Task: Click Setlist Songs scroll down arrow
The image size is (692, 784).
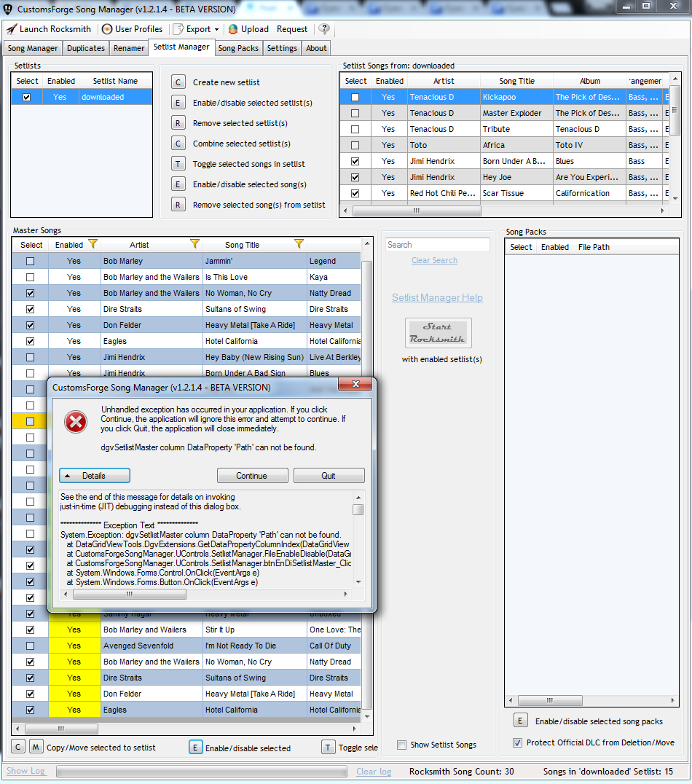Action: tap(675, 198)
